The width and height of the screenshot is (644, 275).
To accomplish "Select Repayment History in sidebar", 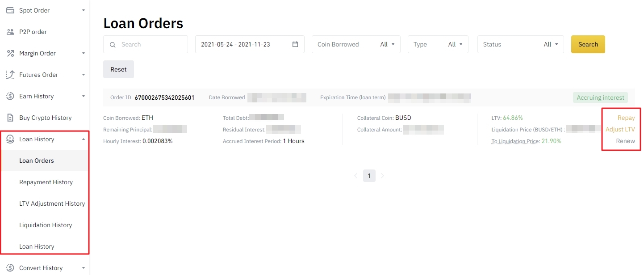I will 46,182.
